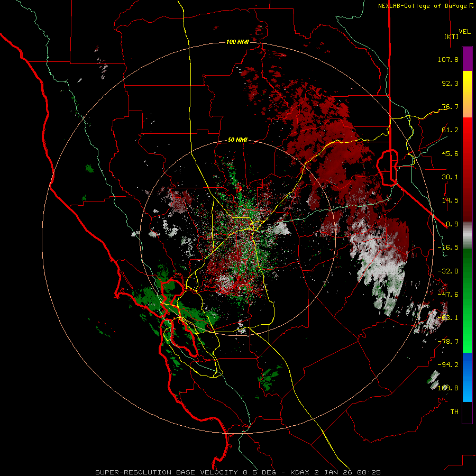
Task: Click the TH legend label
Action: coord(454,412)
